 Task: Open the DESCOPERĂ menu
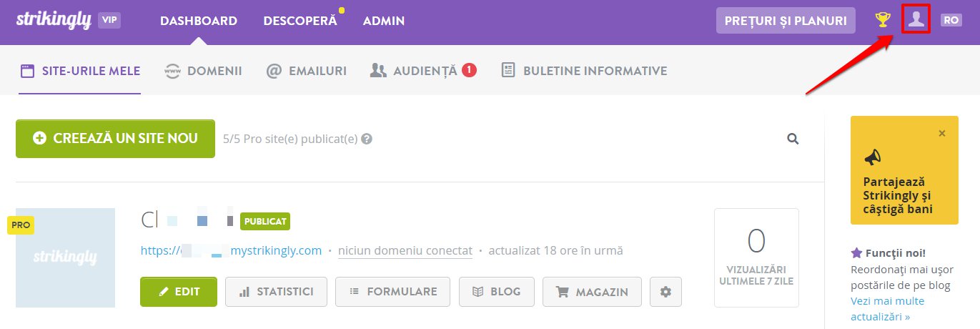point(300,21)
